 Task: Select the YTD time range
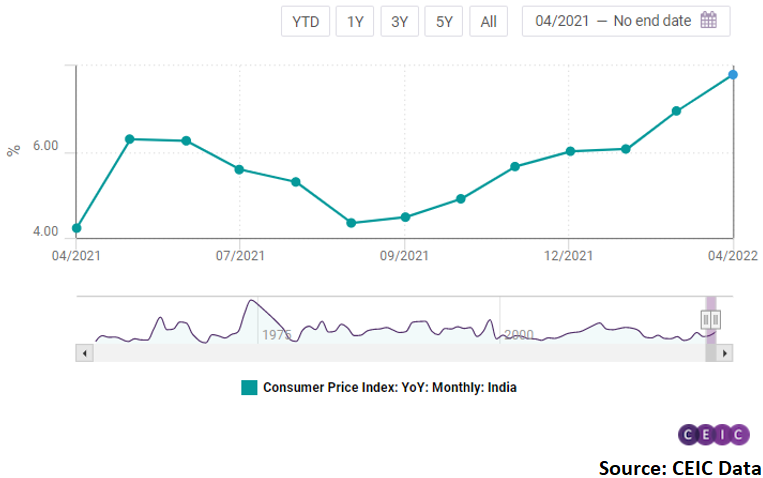(305, 21)
